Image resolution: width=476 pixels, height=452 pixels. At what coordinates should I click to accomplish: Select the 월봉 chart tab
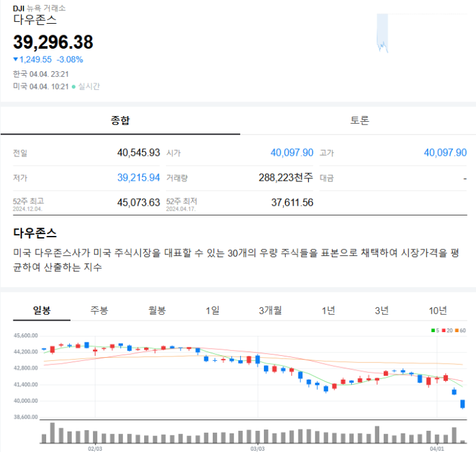tap(157, 310)
